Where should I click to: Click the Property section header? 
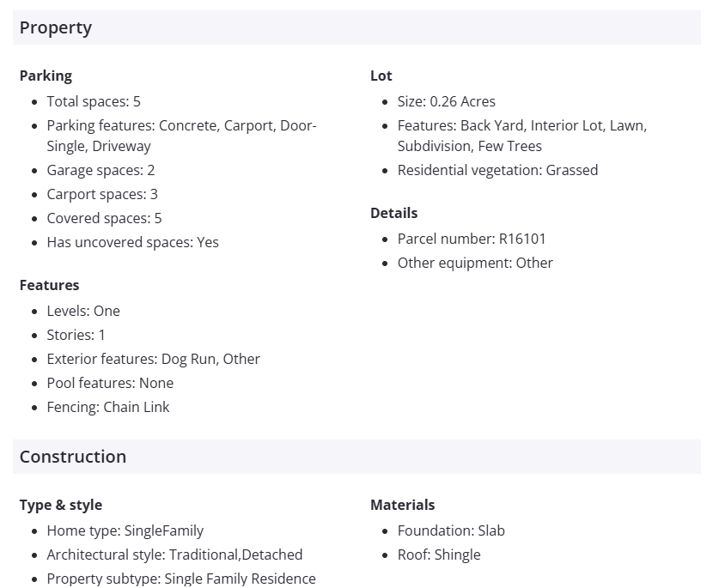56,28
